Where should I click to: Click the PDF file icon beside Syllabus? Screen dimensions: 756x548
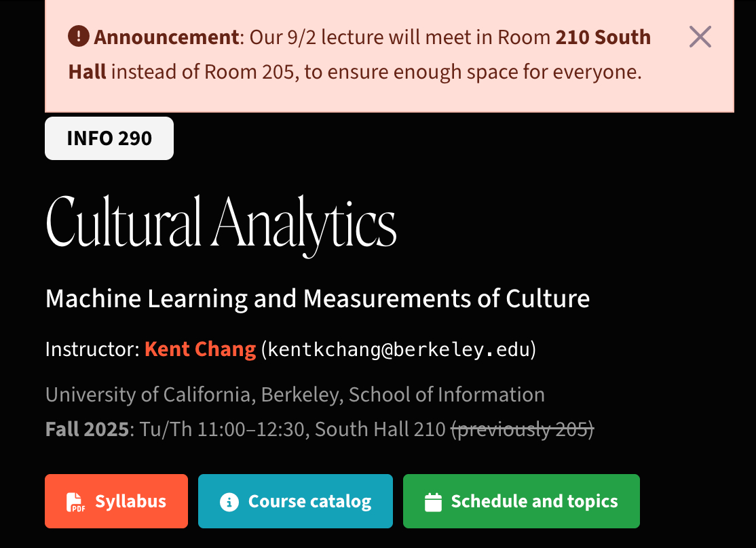click(75, 502)
